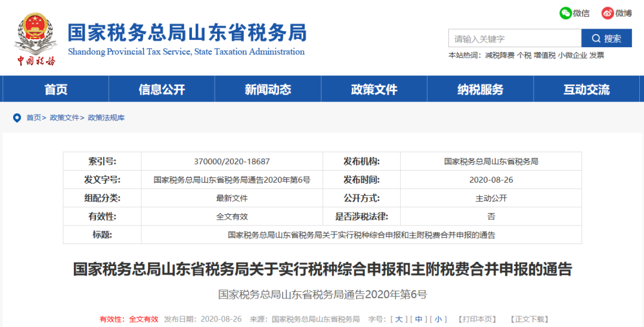This screenshot has width=644, height=327.
Task: Click the subtitle 通告2020年第6号 under headline
Action: [323, 295]
